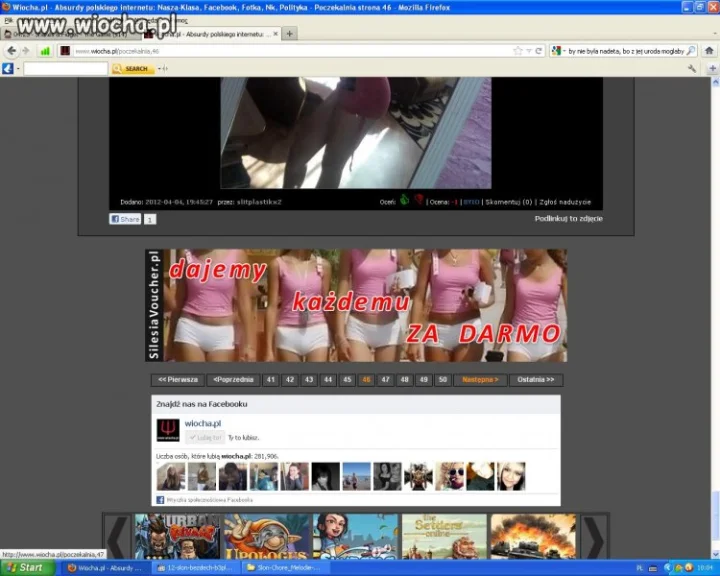The width and height of the screenshot is (720, 576).
Task: Open search engine selector dropdown
Action: pyautogui.click(x=557, y=51)
